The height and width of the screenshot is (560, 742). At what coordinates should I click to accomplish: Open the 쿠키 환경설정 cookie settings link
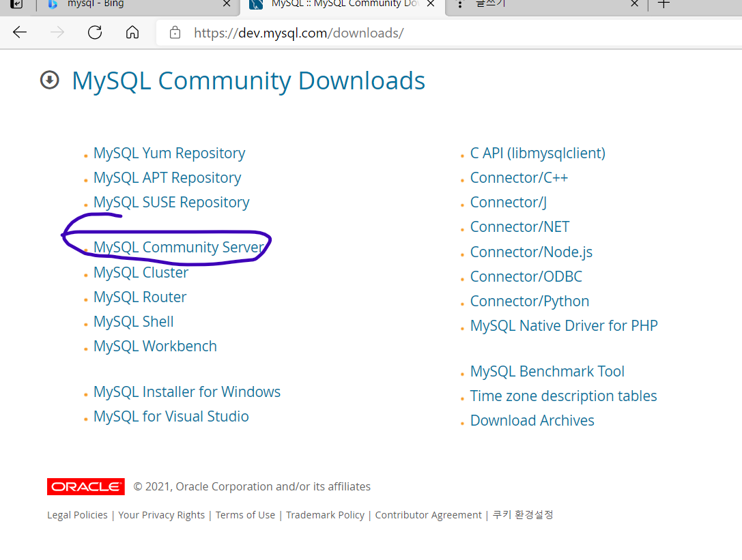[522, 514]
